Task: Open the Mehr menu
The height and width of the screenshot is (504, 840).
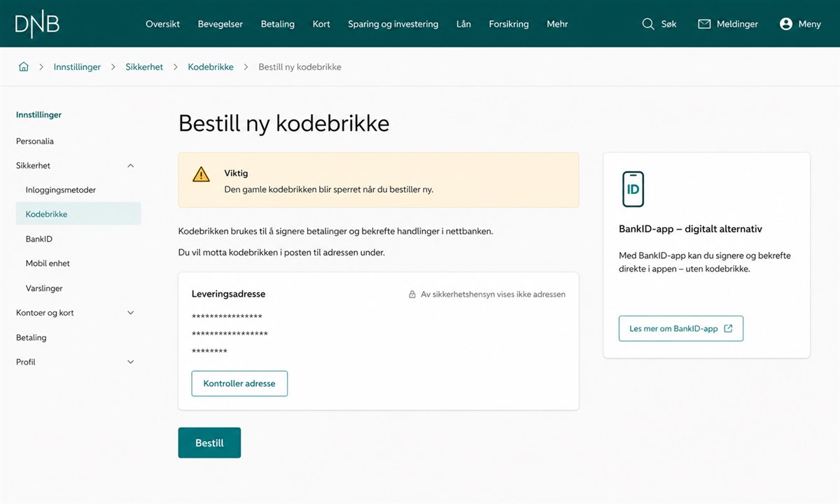Action: (x=557, y=24)
